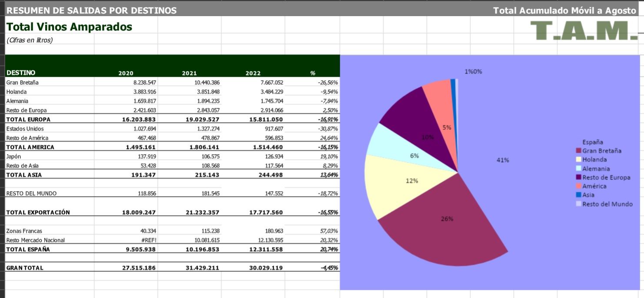This screenshot has height=298, width=644.
Task: Select the América legend color swatch
Action: 578,186
